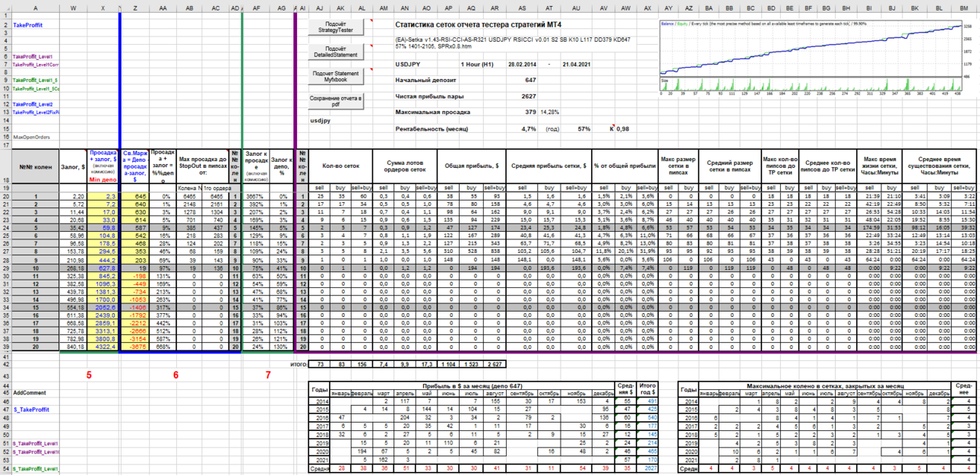Image resolution: width=980 pixels, height=475 pixels.
Task: Select the 4322,4 cell in row 39
Action: click(103, 346)
